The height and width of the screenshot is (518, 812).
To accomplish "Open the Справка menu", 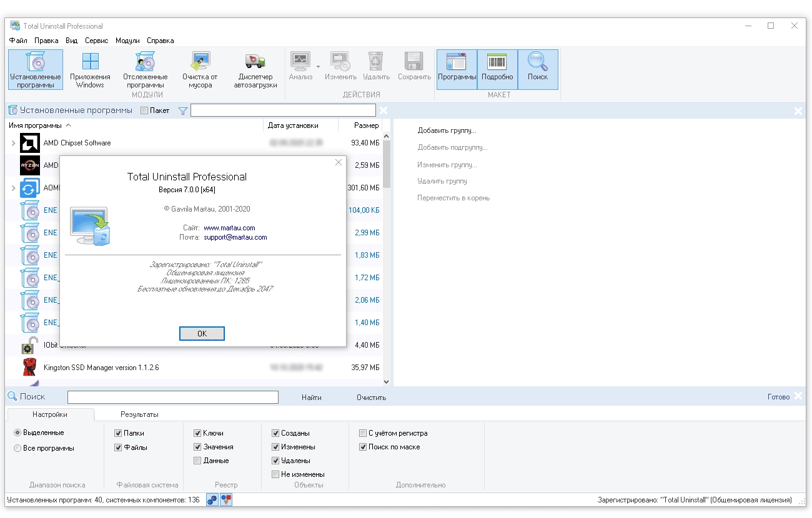I will point(161,41).
